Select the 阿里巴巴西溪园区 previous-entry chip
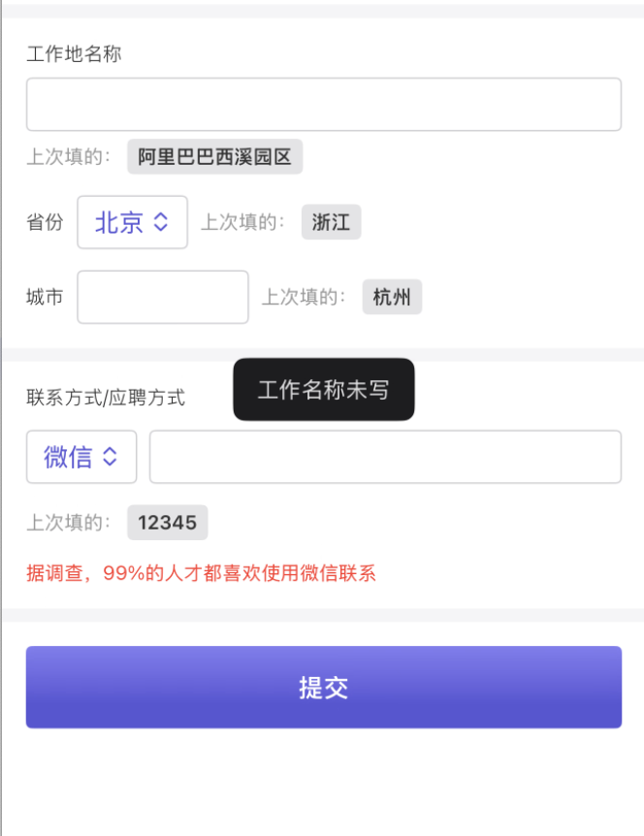Screen dimensions: 644x836 point(214,157)
